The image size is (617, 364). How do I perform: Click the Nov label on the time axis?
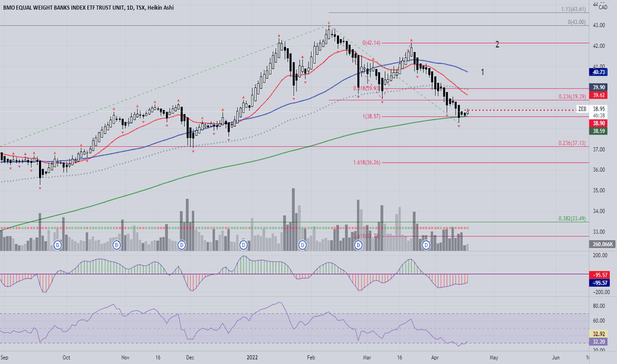point(125,357)
